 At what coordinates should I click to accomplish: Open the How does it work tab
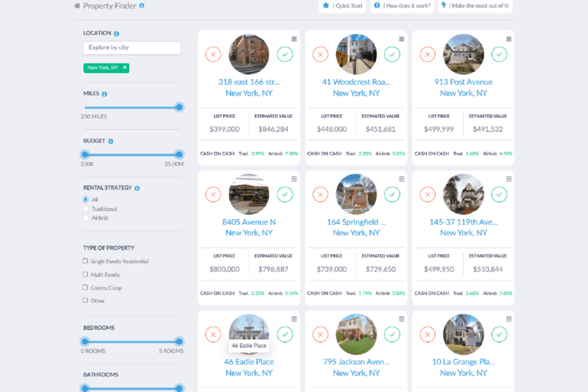pos(402,6)
